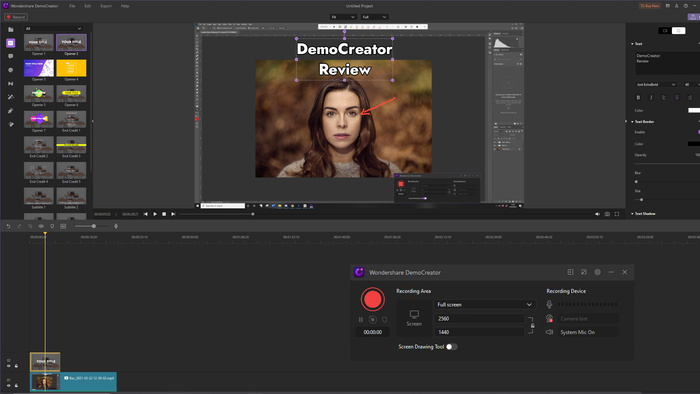Open fullscreen preview icon
The image size is (700, 394).
pos(617,214)
